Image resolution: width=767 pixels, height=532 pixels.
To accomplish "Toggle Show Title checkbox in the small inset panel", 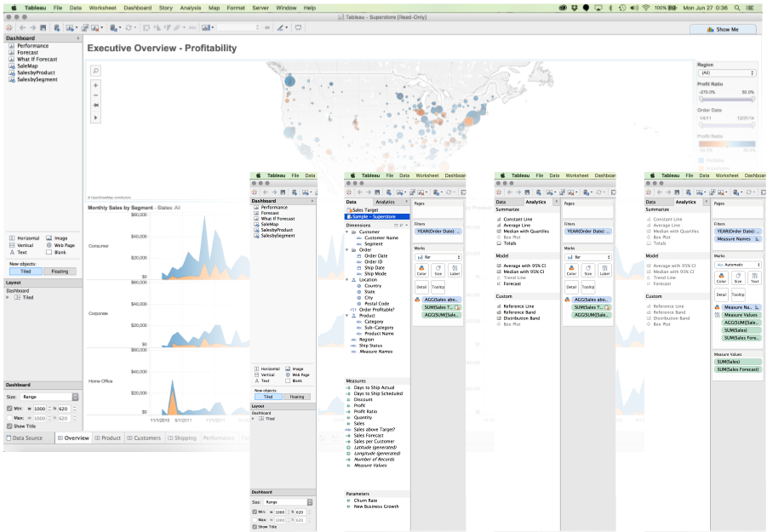I will [x=255, y=527].
